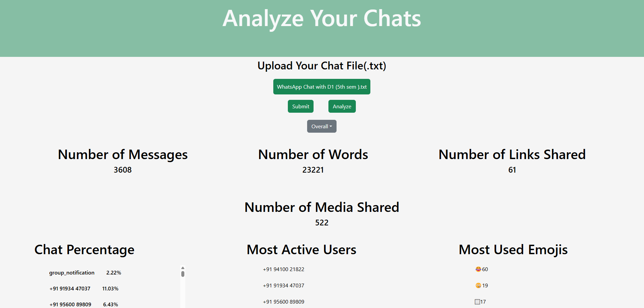644x308 pixels.
Task: Click the 6.43% value in Chat Percentage
Action: tap(111, 305)
